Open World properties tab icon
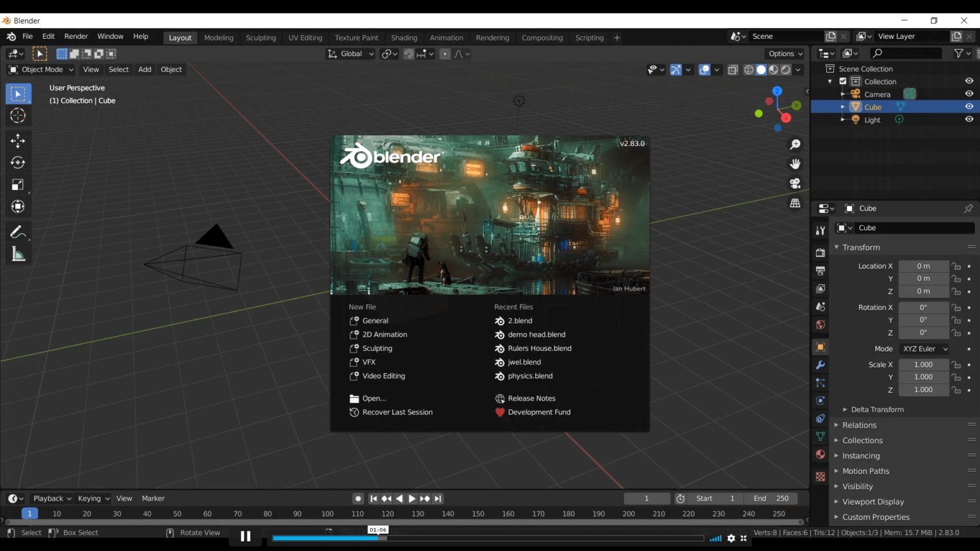The image size is (980, 551). [x=820, y=325]
